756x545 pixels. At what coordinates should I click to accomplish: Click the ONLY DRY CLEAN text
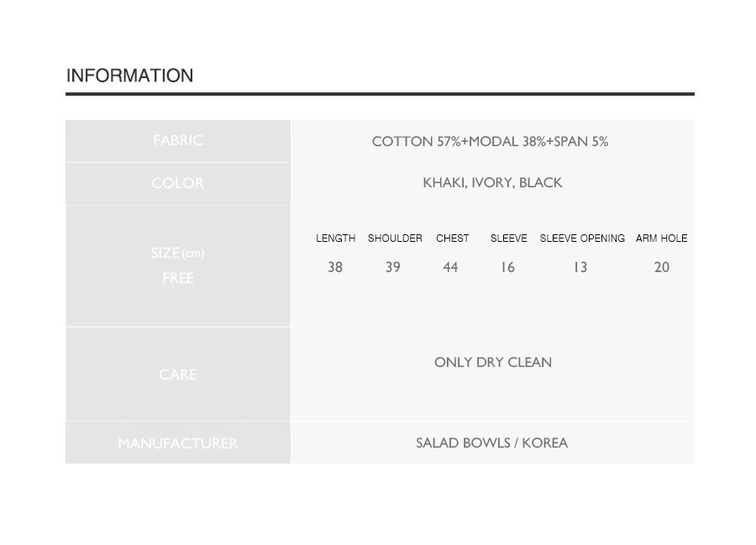493,363
